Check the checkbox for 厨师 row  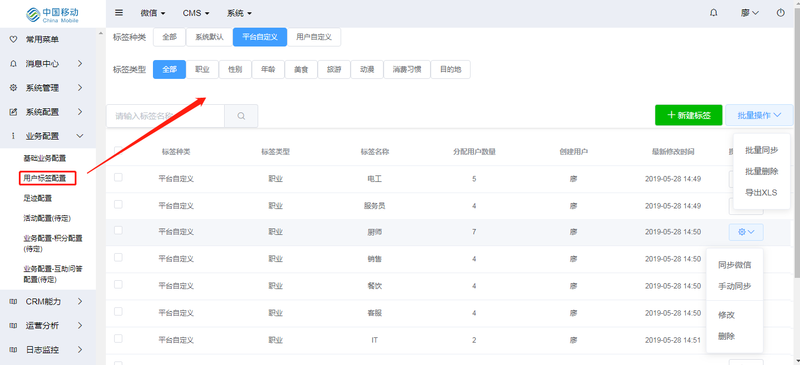[x=118, y=230]
